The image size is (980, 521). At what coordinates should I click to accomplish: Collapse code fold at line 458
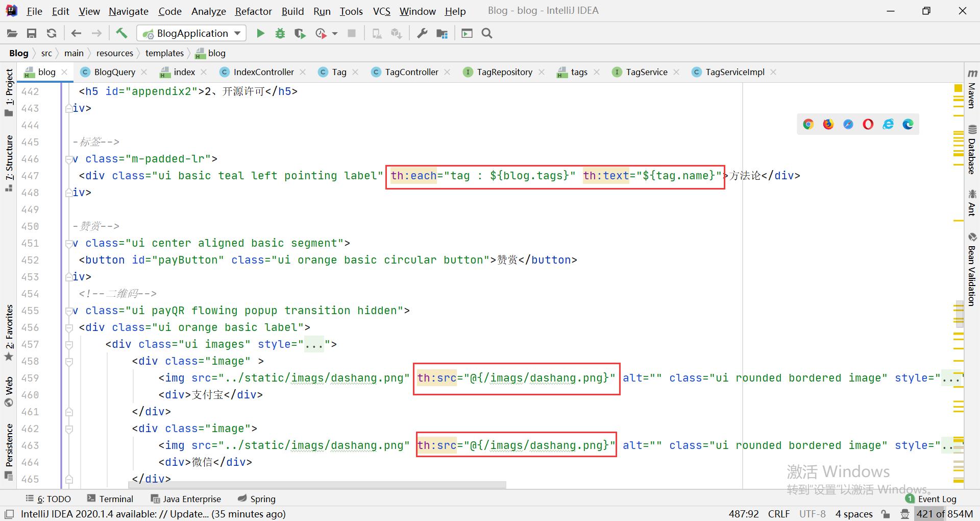(x=69, y=361)
